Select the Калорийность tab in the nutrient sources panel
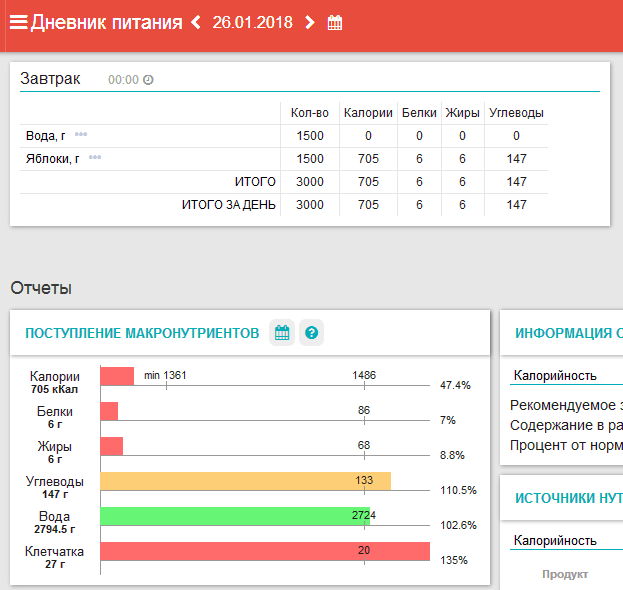Screen dimensions: 623x590 point(554,540)
